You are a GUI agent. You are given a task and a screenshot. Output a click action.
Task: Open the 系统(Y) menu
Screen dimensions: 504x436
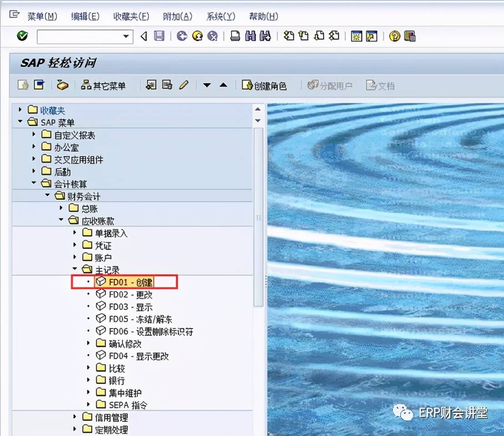pyautogui.click(x=220, y=16)
